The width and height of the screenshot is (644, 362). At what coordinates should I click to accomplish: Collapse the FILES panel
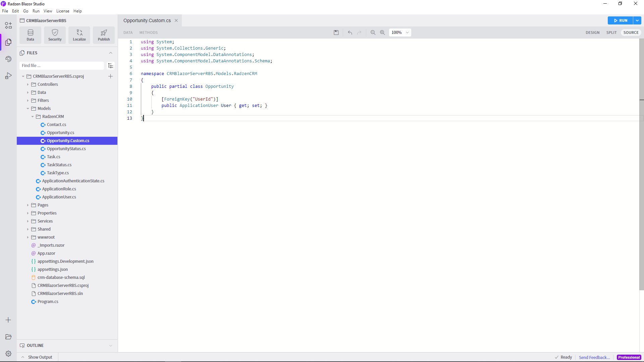coord(111,53)
